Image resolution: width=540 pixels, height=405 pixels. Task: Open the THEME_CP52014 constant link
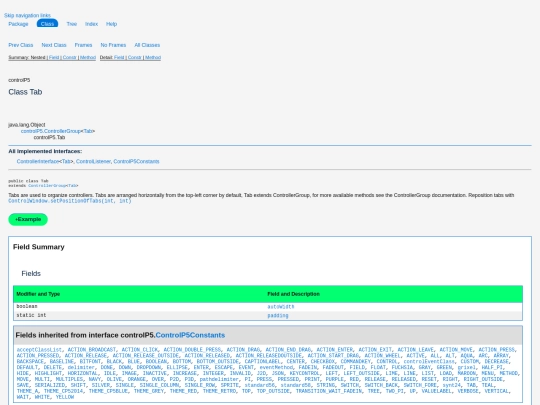pyautogui.click(x=63, y=391)
